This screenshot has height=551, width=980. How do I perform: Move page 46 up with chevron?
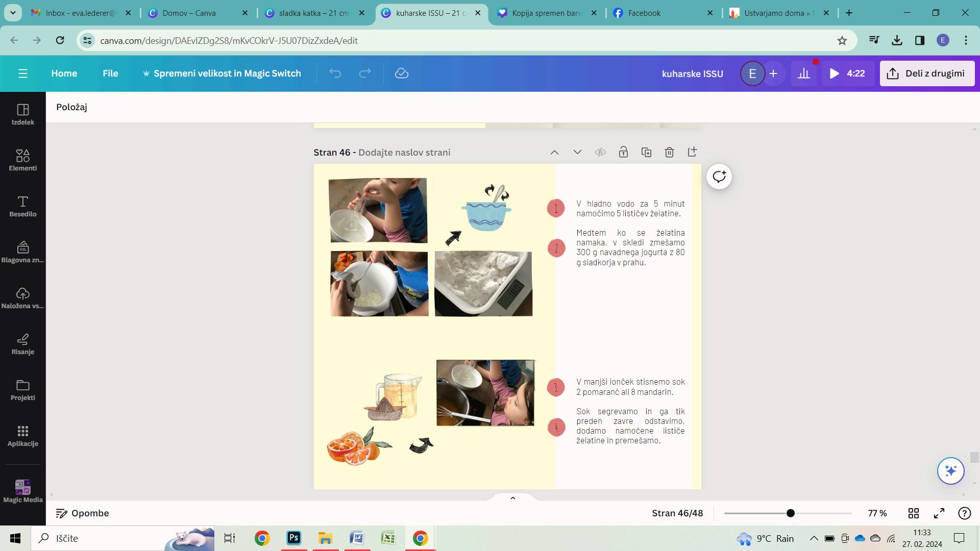[x=554, y=152]
